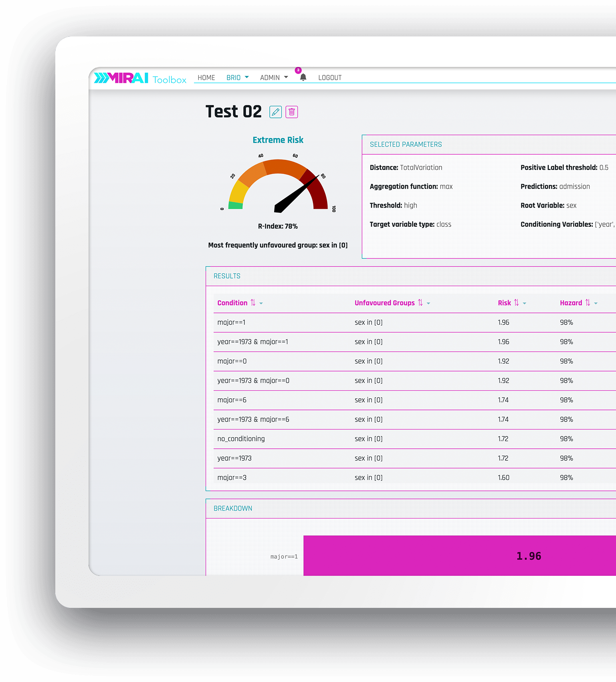Select the 'major==6' condition cell
Screen dimensions: 616x682
tap(232, 400)
